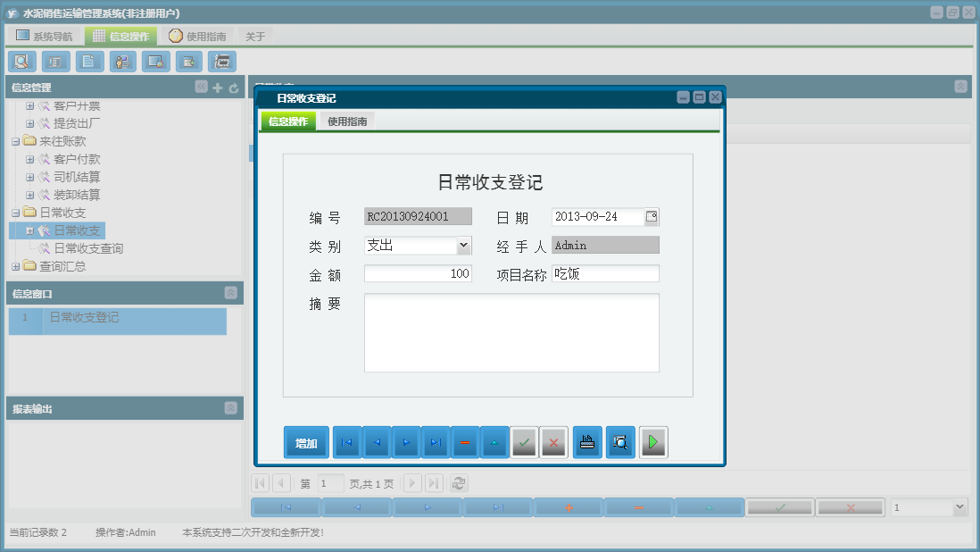Collapse the 信息窗口 panel

click(230, 293)
